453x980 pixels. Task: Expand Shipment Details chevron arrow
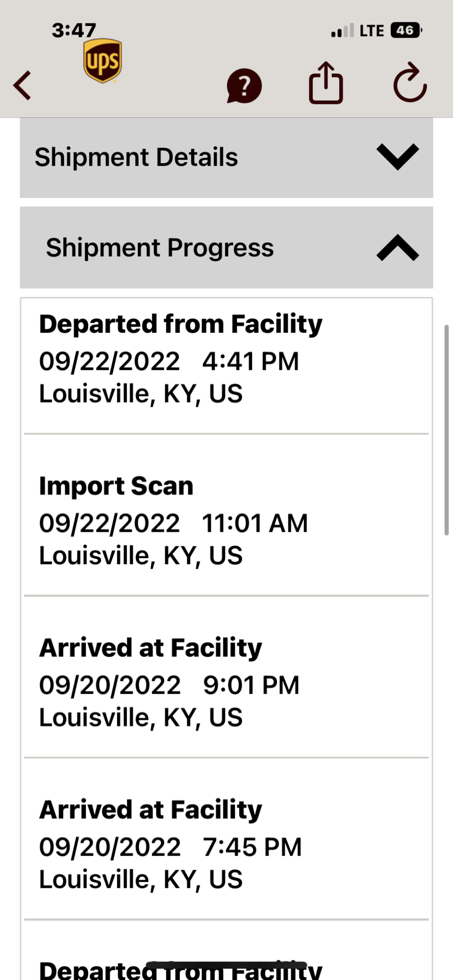398,157
